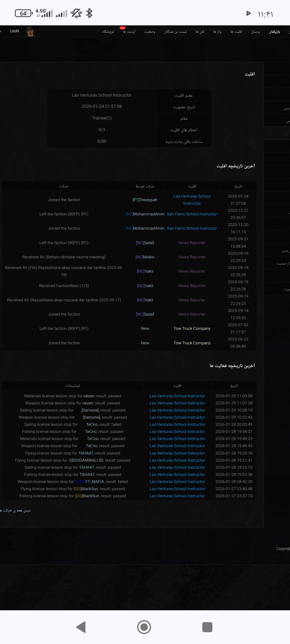Tap the Android back navigation button
The height and width of the screenshot is (644, 290).
click(81, 627)
